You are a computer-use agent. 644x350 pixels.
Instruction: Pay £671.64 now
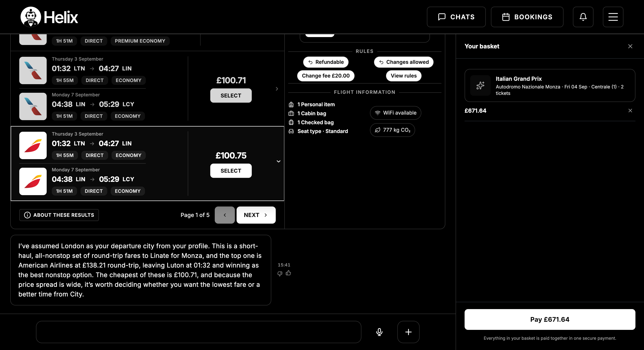(550, 319)
